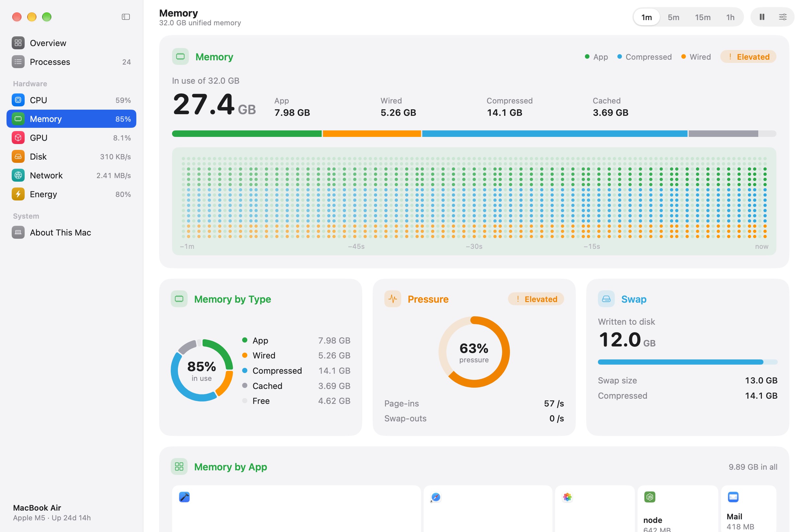Click the Page-ins 57 /s value
This screenshot has width=805, height=532.
(x=554, y=404)
